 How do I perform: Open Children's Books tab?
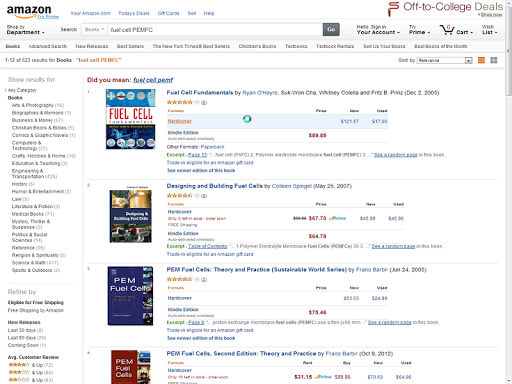click(257, 46)
